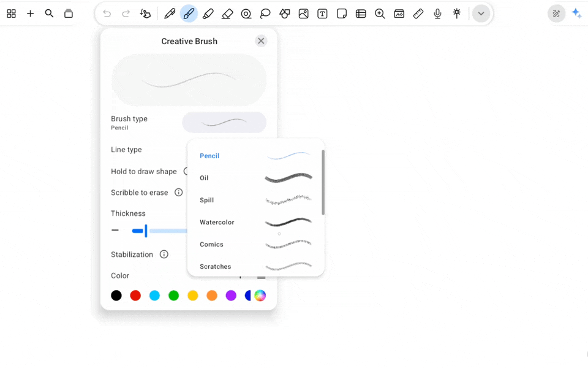Click the brush list scrollbar
This screenshot has width=588, height=368.
pyautogui.click(x=323, y=183)
